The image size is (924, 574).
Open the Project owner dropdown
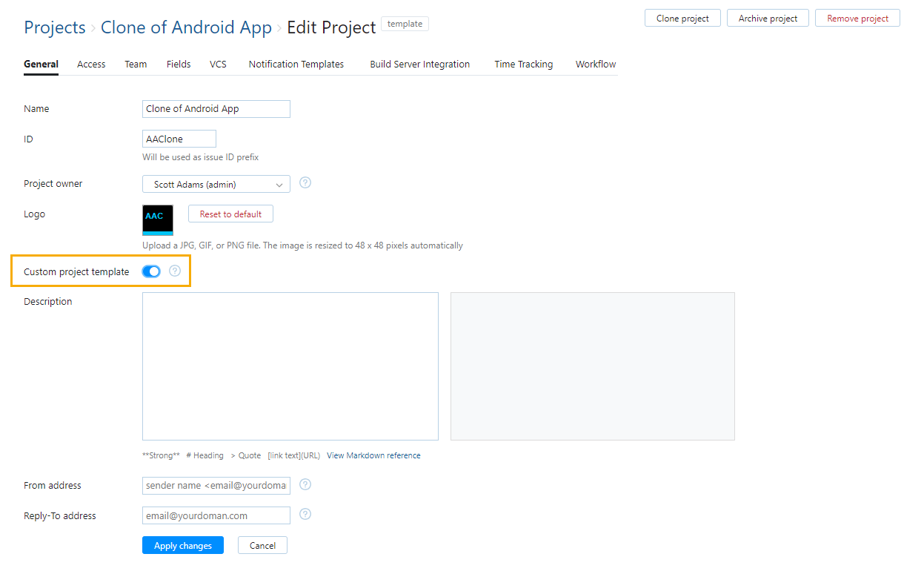pyautogui.click(x=216, y=183)
